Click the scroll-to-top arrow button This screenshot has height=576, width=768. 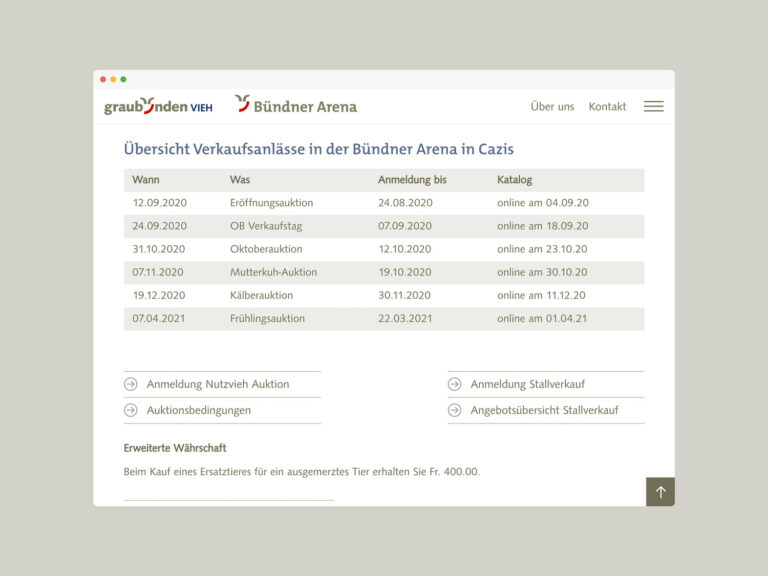660,491
